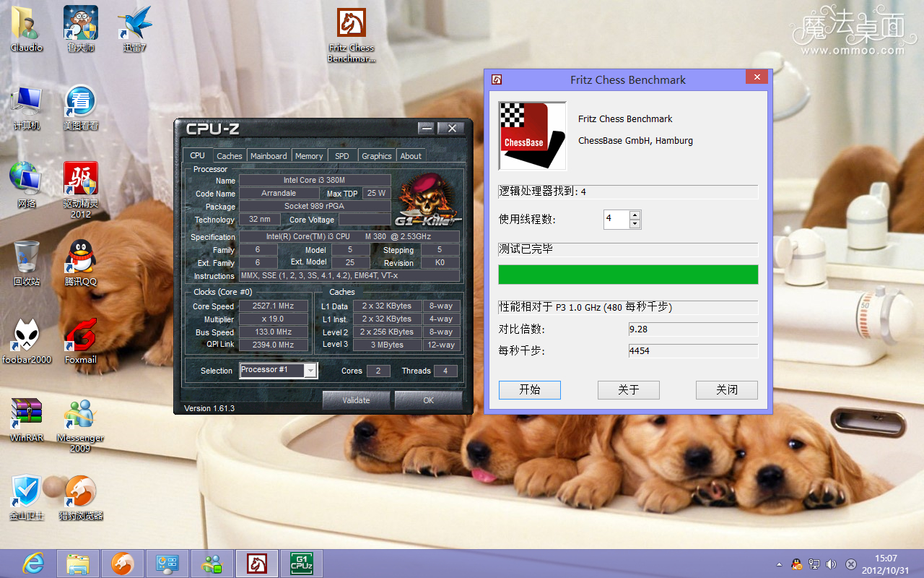This screenshot has height=578, width=924.
Task: Click the 关于 about button
Action: click(x=629, y=389)
